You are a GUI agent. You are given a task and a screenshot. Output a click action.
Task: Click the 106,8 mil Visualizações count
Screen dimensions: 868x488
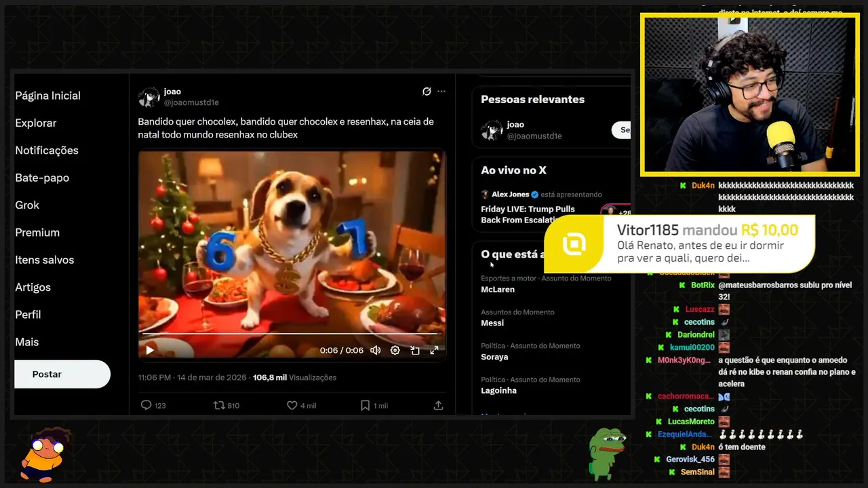(x=294, y=378)
